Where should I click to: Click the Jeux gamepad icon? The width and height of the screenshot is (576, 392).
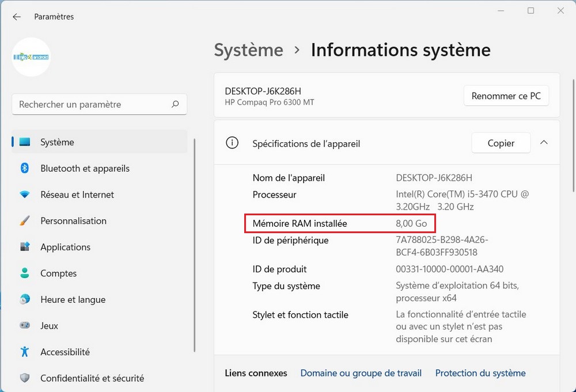tap(25, 325)
